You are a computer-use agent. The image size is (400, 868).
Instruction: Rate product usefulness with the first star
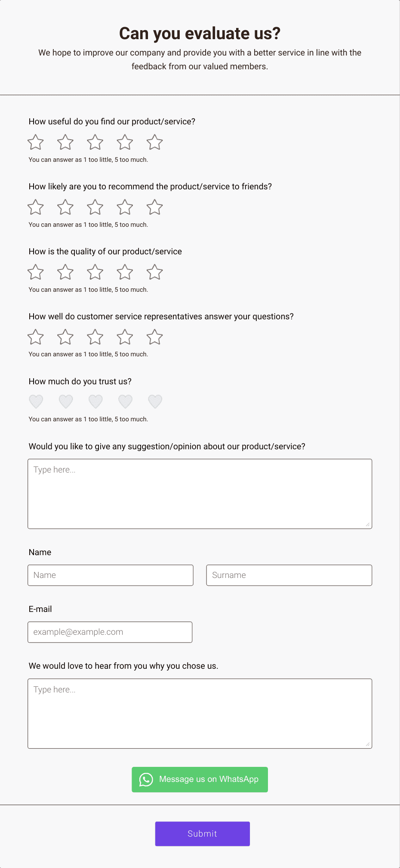point(35,142)
